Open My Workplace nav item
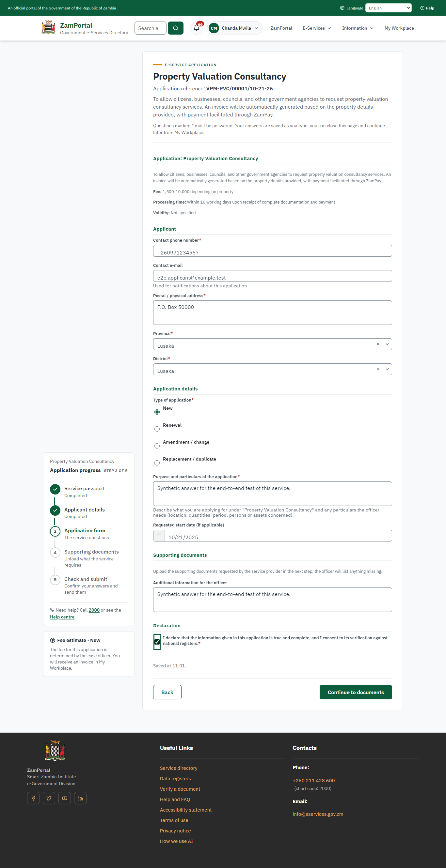This screenshot has width=446, height=868. pyautogui.click(x=399, y=28)
